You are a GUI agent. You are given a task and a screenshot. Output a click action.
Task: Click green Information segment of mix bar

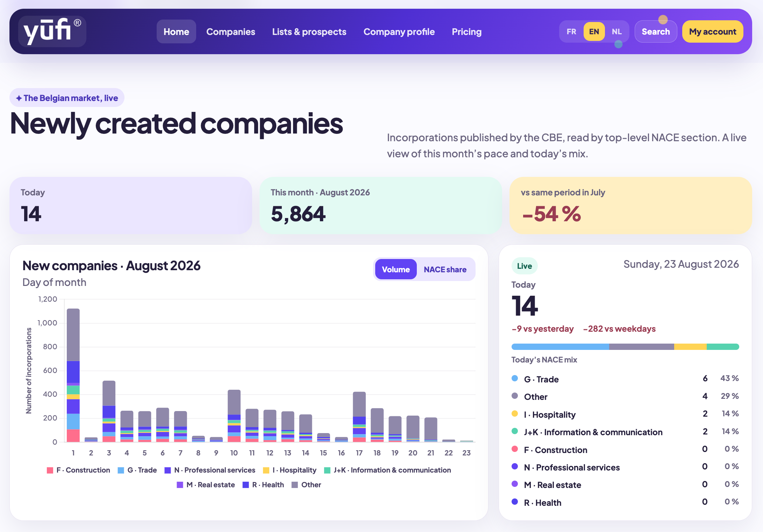pos(723,347)
